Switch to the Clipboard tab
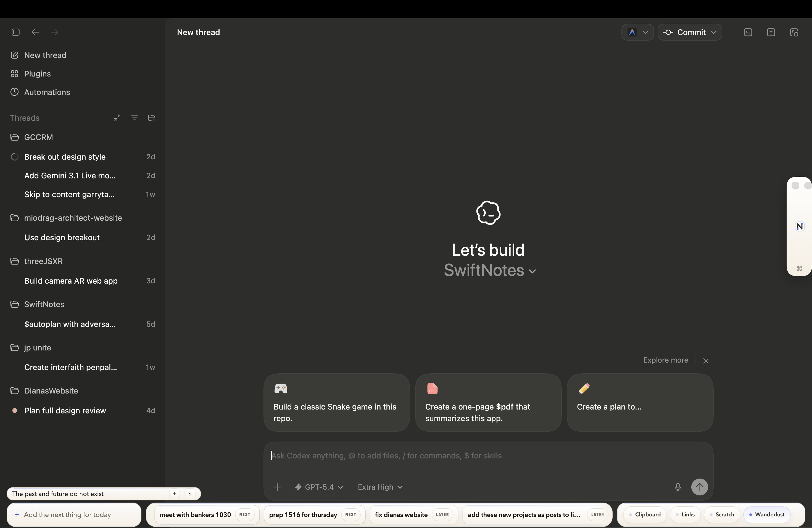 [644, 514]
